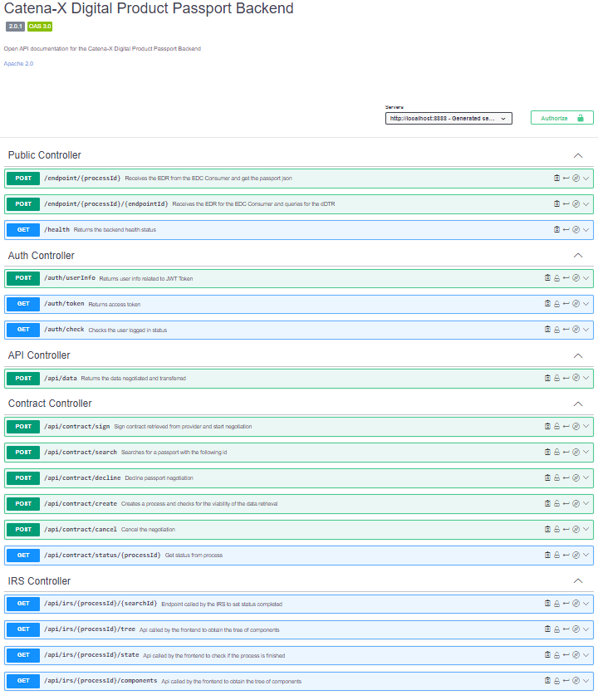The height and width of the screenshot is (700, 598).
Task: Expand /api/contract/sign row with down chevron
Action: click(x=586, y=426)
